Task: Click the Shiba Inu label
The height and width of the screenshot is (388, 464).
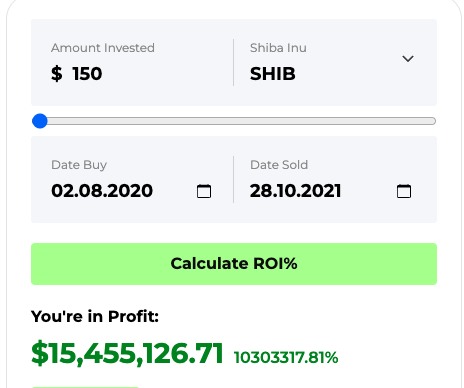Action: 278,48
